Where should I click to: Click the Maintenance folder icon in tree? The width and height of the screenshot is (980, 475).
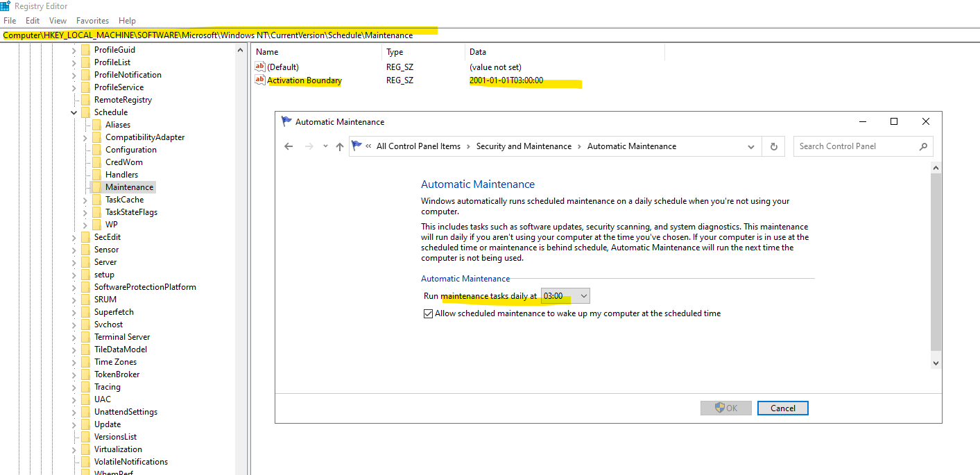(x=96, y=187)
